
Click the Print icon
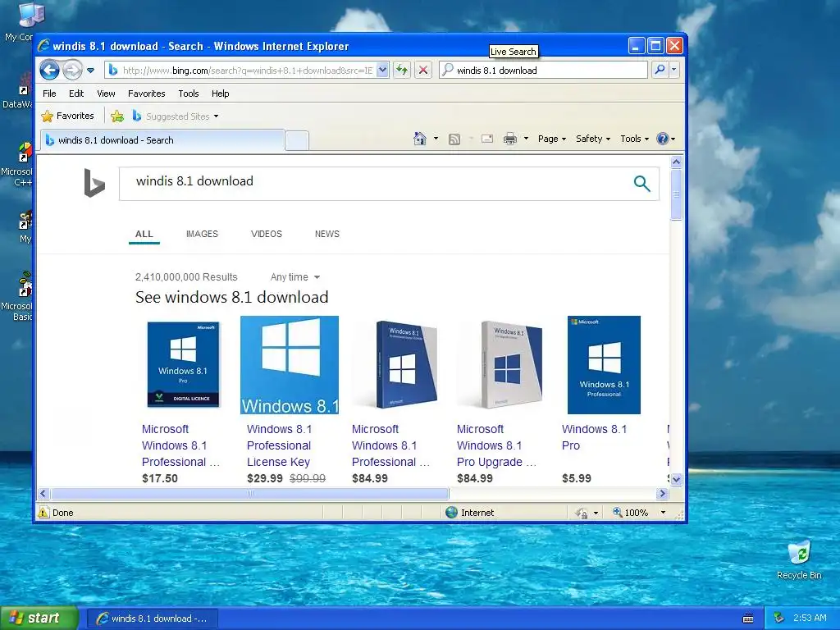pyautogui.click(x=510, y=139)
